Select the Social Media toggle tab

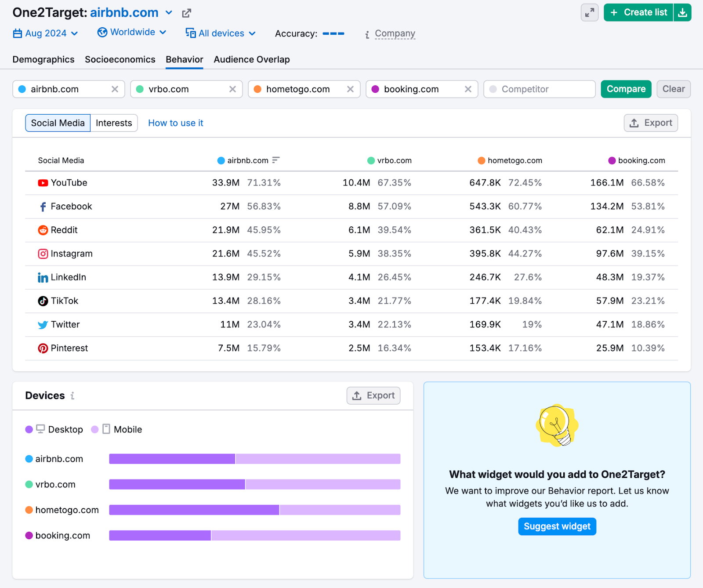pos(58,123)
